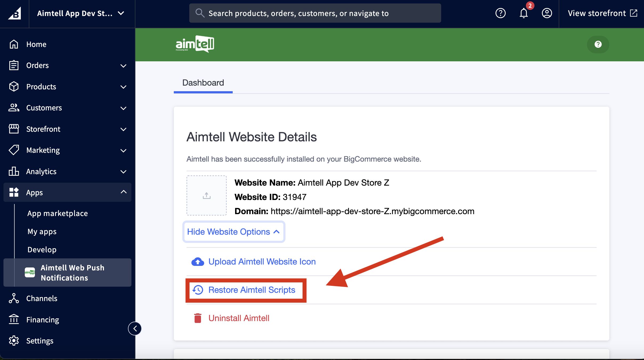Hide Website Options toggle button
This screenshot has width=644, height=360.
[x=234, y=232]
